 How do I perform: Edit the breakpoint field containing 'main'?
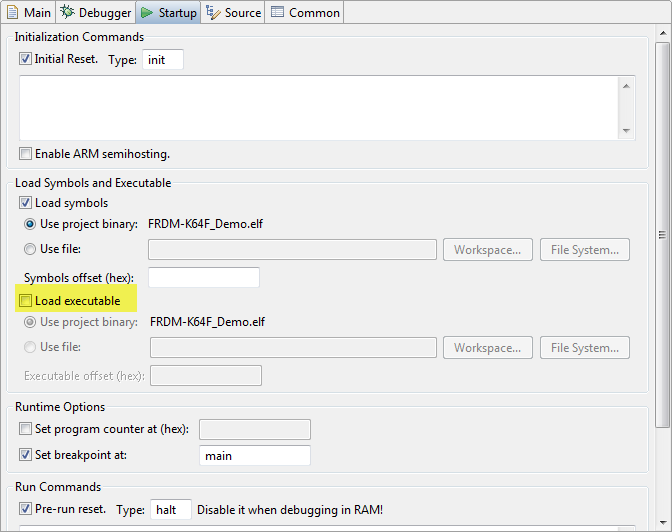point(255,455)
